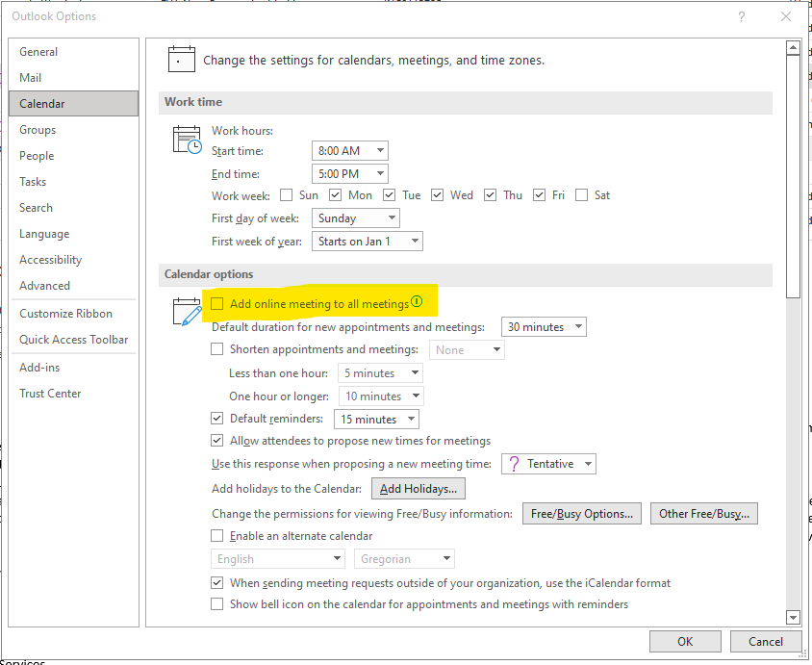Check the Sat work week checkbox
Viewport: 812px width, 665px height.
[580, 194]
